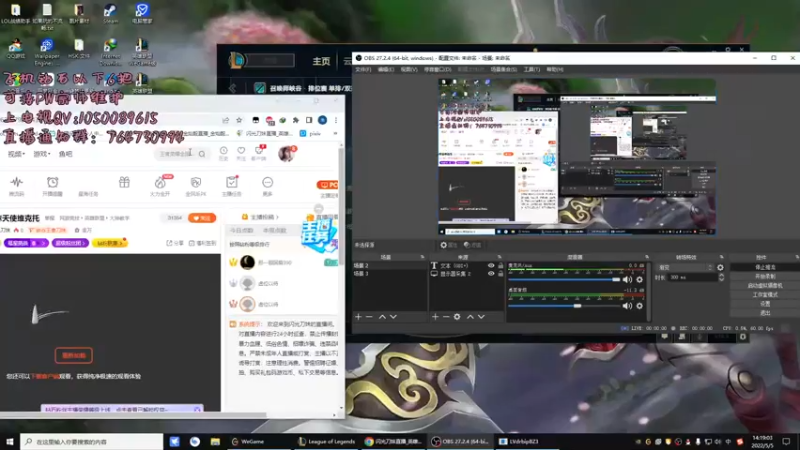Viewport: 800px width, 450px height.
Task: Expand the bookmarks bar overflow chevron
Action: (x=335, y=134)
